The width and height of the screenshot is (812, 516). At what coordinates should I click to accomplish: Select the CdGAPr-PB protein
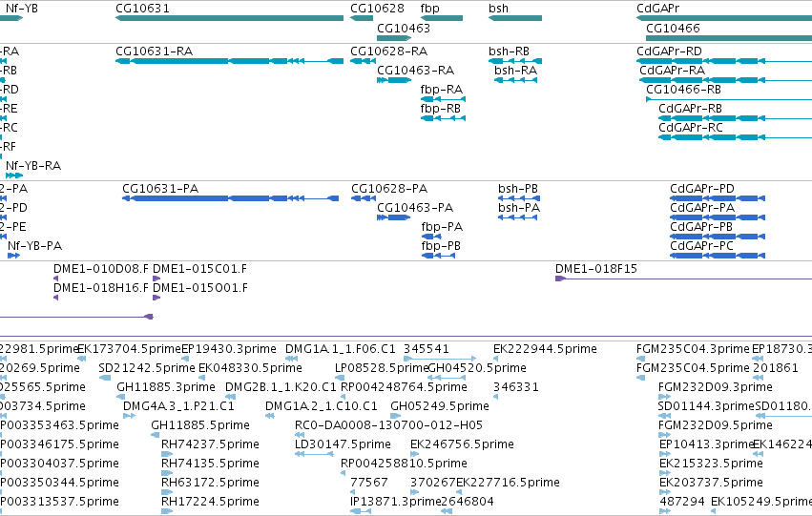tap(718, 237)
